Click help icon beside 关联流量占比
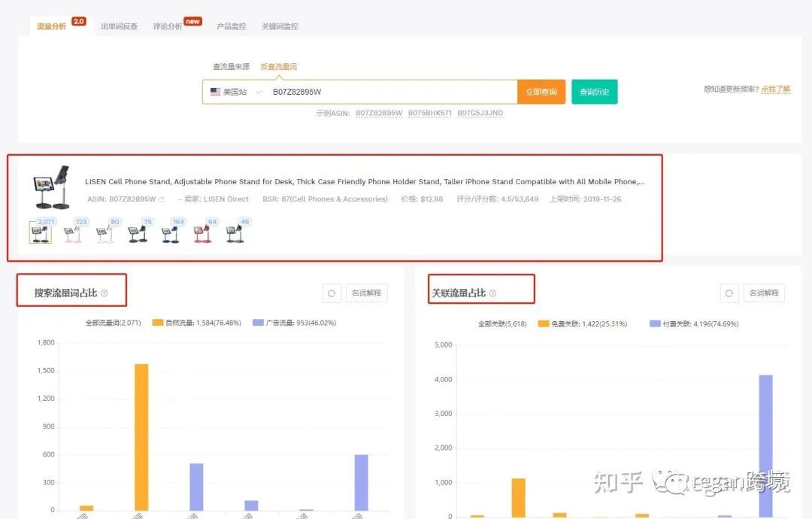812x519 pixels. 492,293
